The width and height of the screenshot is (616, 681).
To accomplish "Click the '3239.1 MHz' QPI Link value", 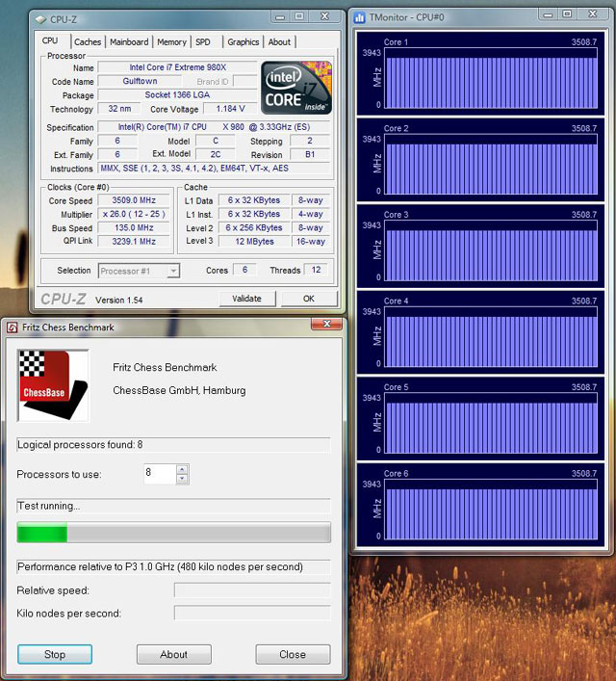I will point(134,242).
